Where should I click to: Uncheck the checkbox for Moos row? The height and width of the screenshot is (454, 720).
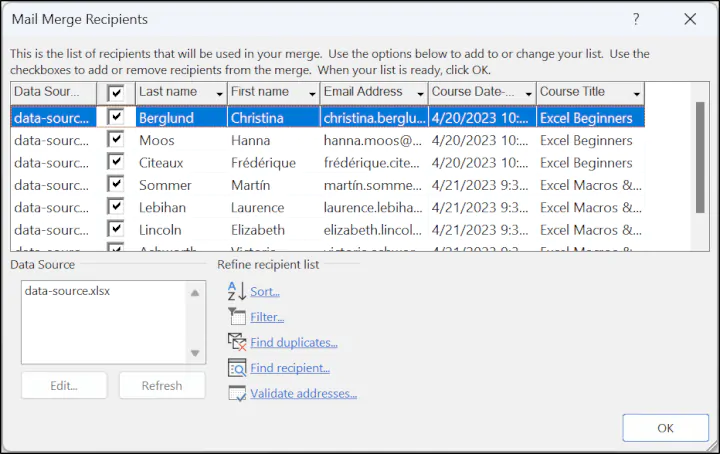(116, 141)
